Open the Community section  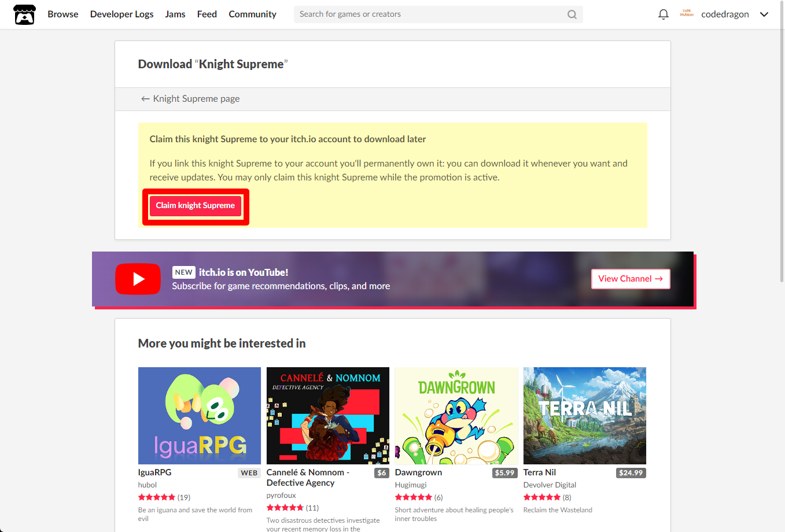[x=252, y=14]
